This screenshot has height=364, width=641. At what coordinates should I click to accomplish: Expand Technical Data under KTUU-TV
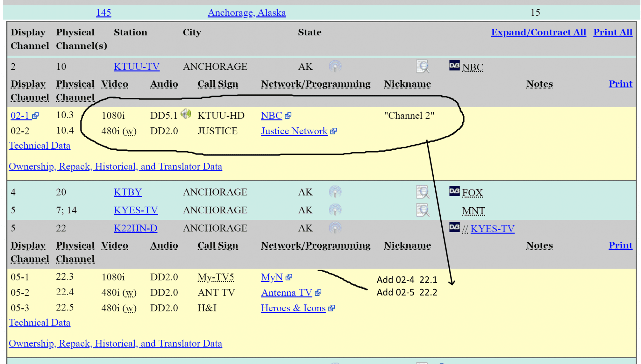click(x=39, y=146)
